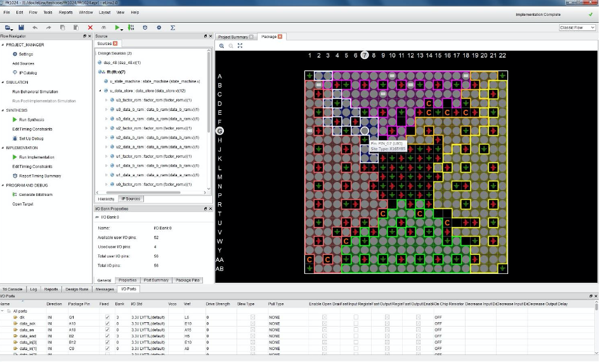The width and height of the screenshot is (600, 364).
Task: Switch to the Tcl Console tab
Action: tap(12, 289)
